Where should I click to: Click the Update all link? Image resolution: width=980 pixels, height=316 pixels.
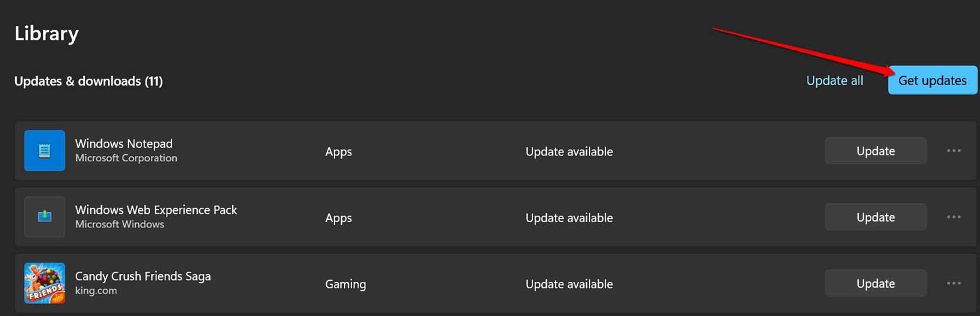[834, 81]
